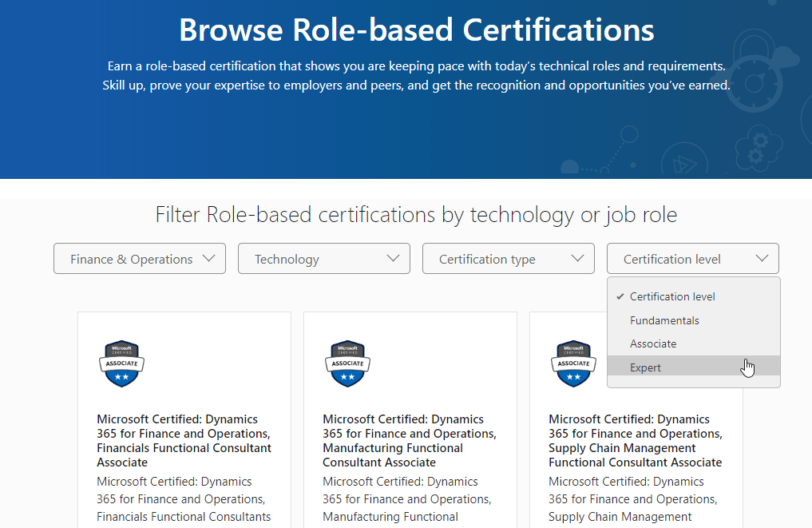The height and width of the screenshot is (528, 812).
Task: Open Supply Chain Management Functional Consultant certification
Action: point(636,440)
